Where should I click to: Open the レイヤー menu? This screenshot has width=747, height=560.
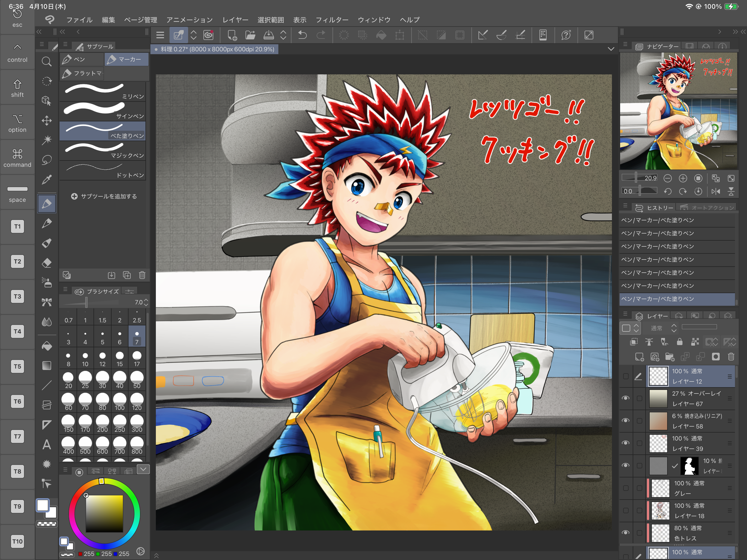[x=235, y=20]
